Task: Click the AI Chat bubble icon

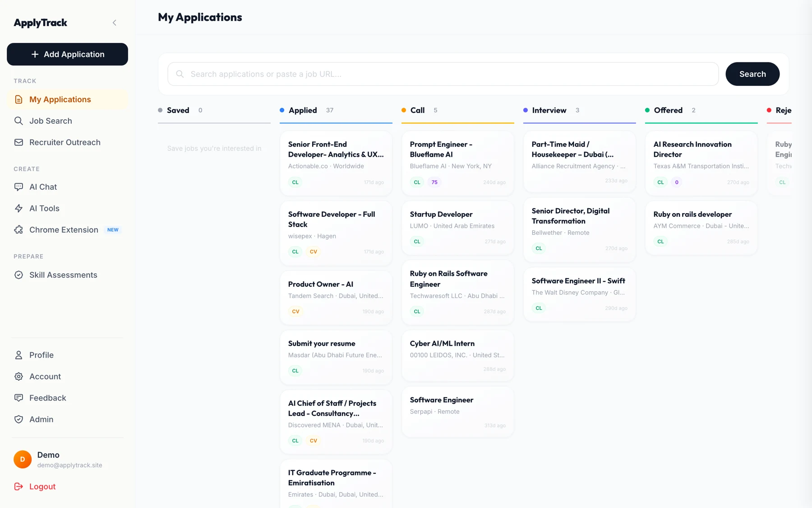Action: click(x=18, y=186)
